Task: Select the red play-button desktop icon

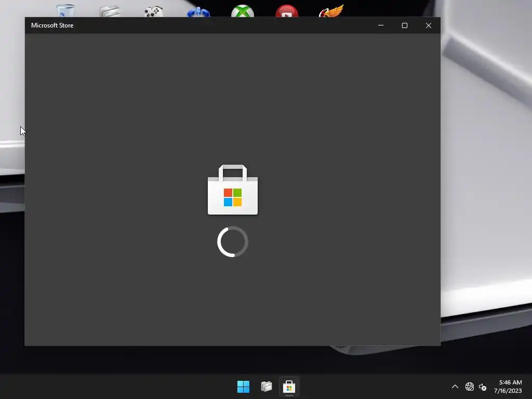Action: [x=287, y=11]
